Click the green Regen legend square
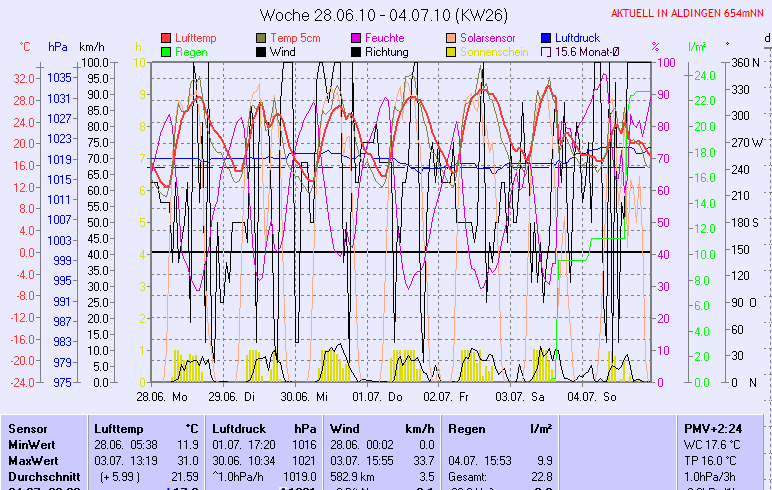This screenshot has height=490, width=772. (x=167, y=52)
